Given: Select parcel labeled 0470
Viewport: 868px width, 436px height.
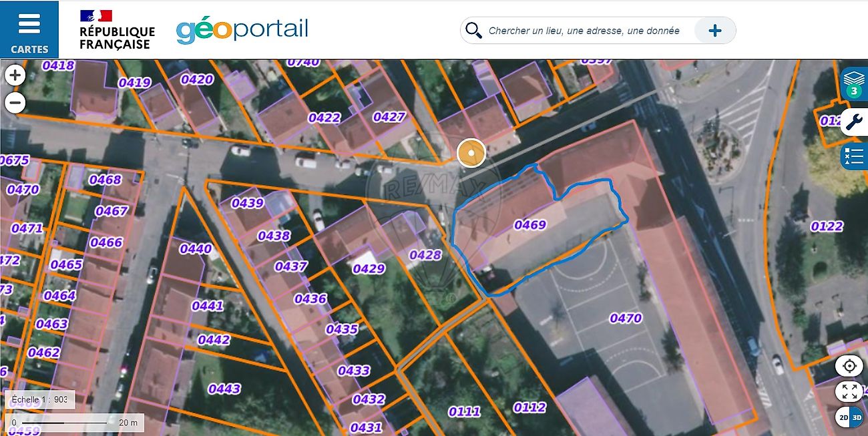Looking at the screenshot, I should 626,318.
